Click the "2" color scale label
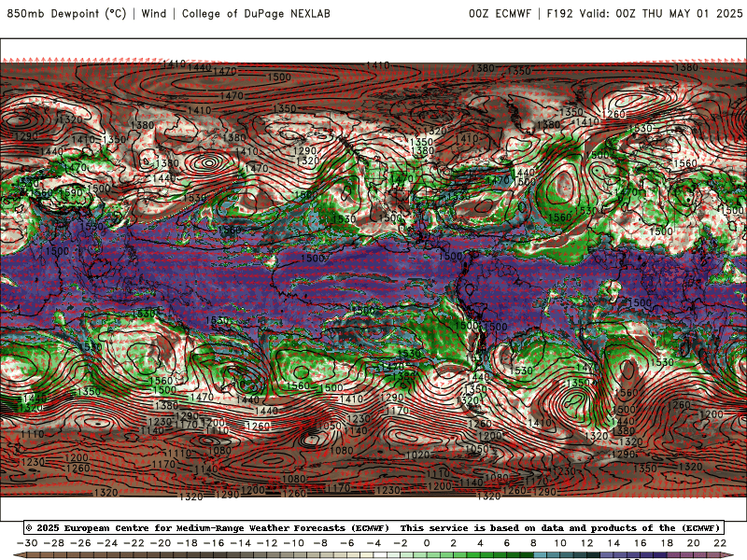Image resolution: width=747 pixels, height=560 pixels. pos(454,543)
